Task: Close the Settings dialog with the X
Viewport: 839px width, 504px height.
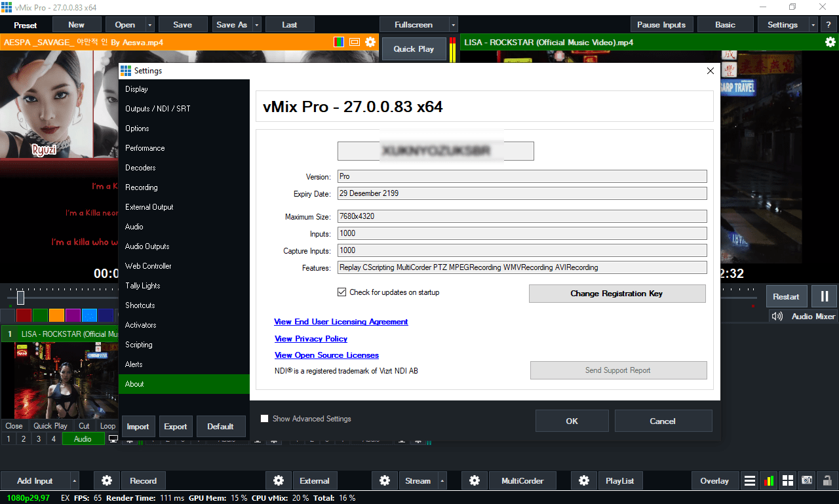Action: tap(710, 71)
